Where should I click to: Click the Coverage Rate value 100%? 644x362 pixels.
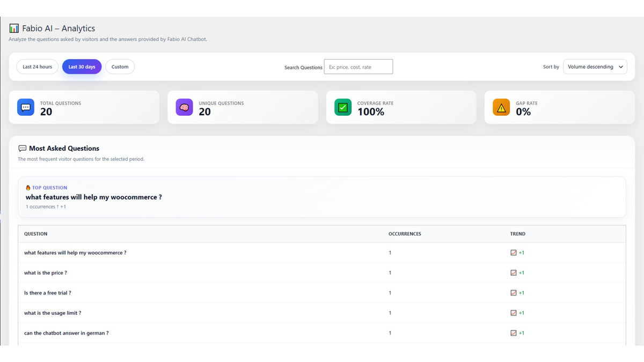coord(371,112)
